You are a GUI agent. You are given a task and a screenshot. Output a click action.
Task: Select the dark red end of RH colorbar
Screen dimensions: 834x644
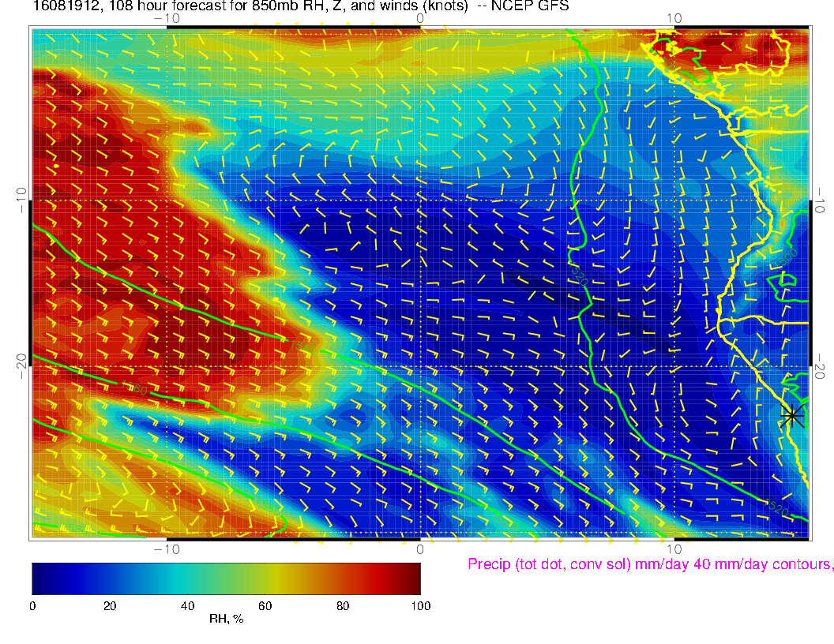coord(414,578)
